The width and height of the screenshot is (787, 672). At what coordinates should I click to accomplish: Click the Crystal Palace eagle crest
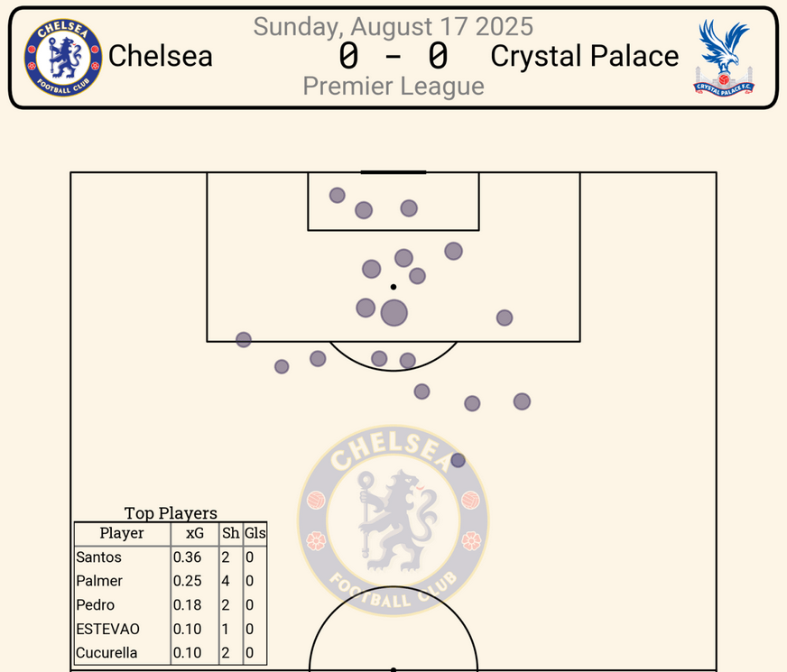point(724,57)
